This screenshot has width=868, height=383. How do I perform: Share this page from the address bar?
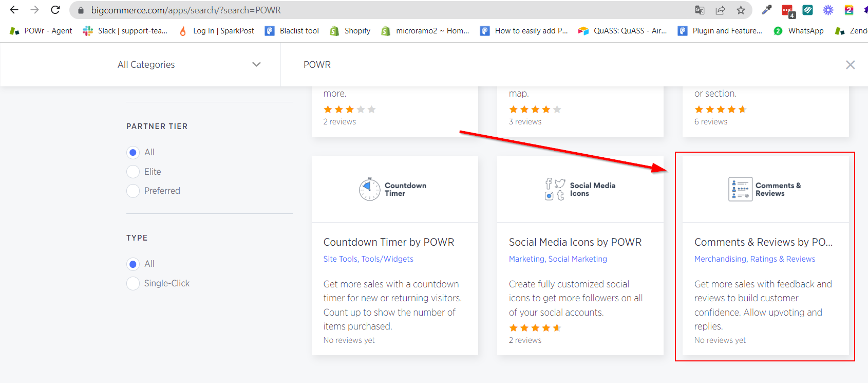tap(720, 10)
